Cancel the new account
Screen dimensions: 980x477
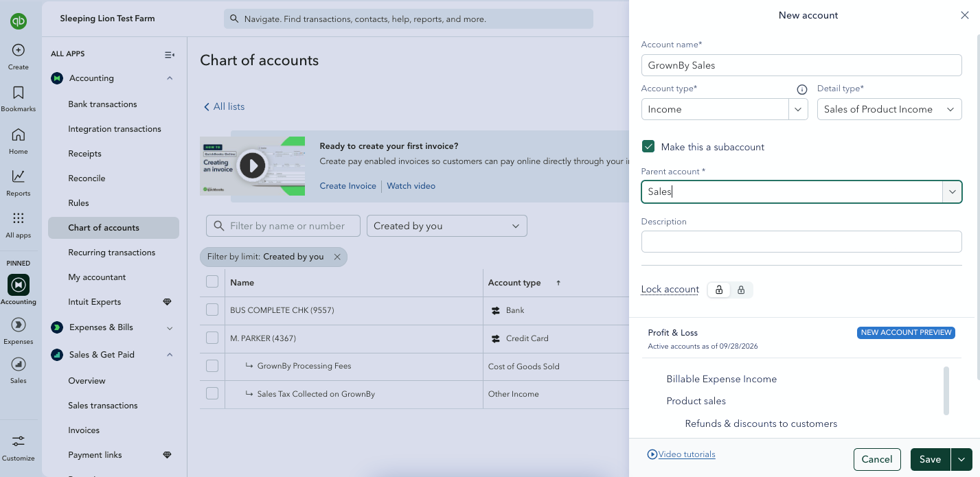[877, 459]
